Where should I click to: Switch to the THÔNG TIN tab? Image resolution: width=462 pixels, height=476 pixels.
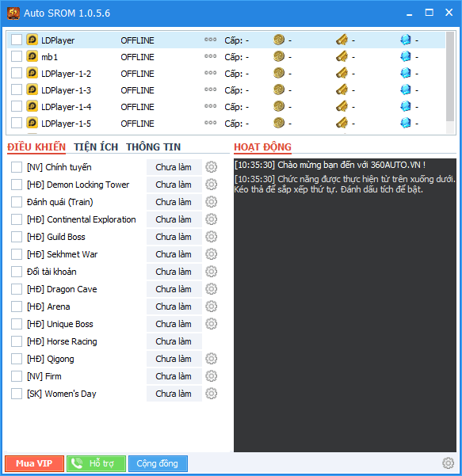[x=154, y=147]
